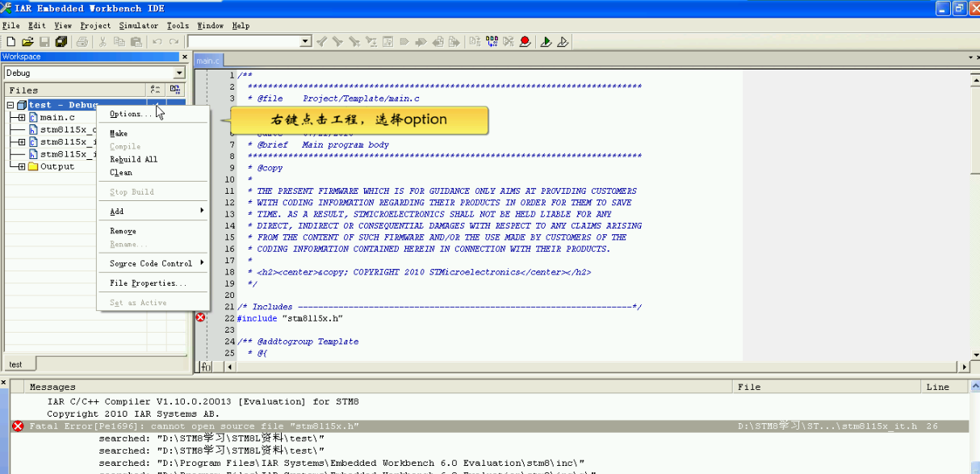
Task: Click the Compile toolbar icon
Action: (x=473, y=41)
